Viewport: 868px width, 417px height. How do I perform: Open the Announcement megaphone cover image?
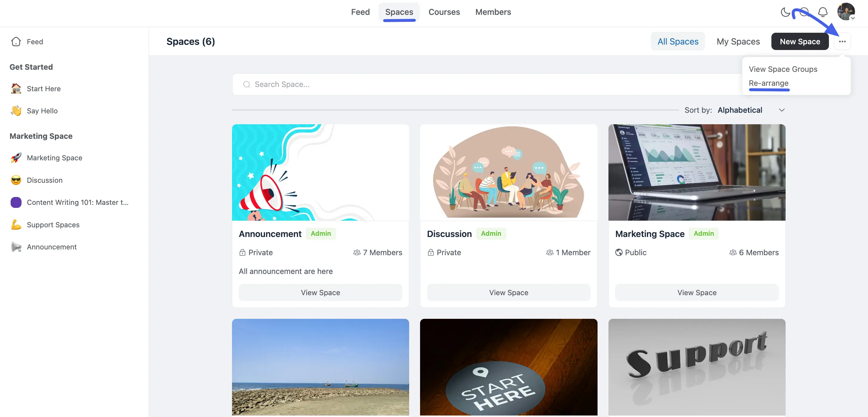coord(320,172)
